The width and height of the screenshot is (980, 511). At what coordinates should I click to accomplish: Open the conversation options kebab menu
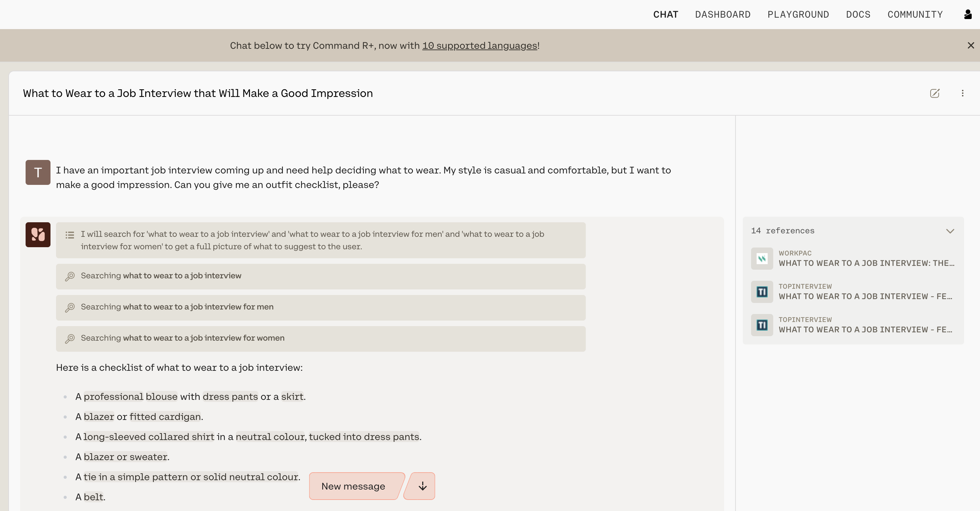(x=962, y=93)
